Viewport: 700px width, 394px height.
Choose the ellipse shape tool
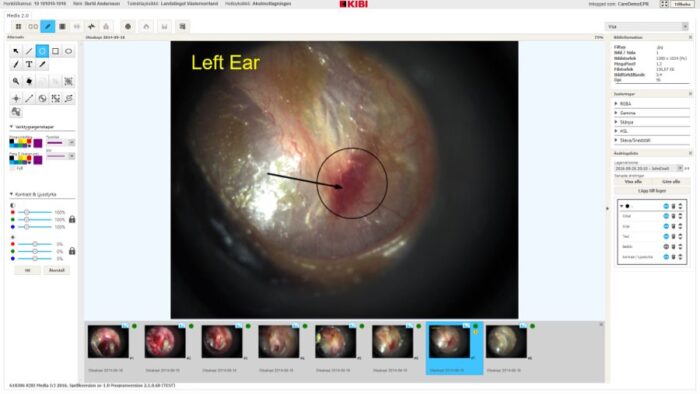(68, 51)
